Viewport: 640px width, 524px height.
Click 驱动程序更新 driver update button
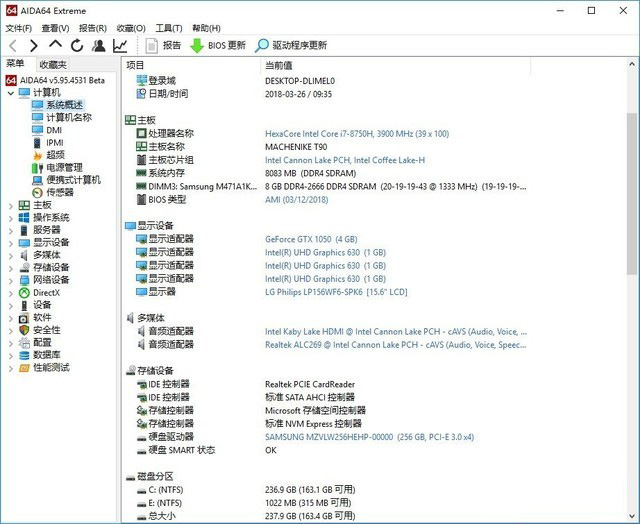coord(291,45)
